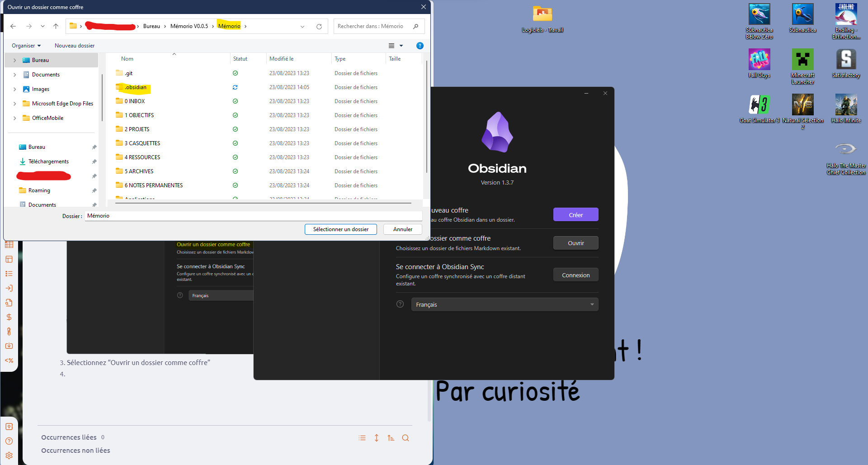868x465 pixels.
Task: Click Ouvrir to open folder as vault
Action: click(576, 243)
